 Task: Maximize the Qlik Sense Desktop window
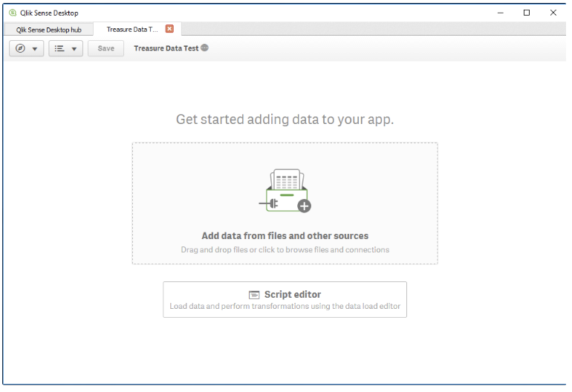tap(527, 13)
